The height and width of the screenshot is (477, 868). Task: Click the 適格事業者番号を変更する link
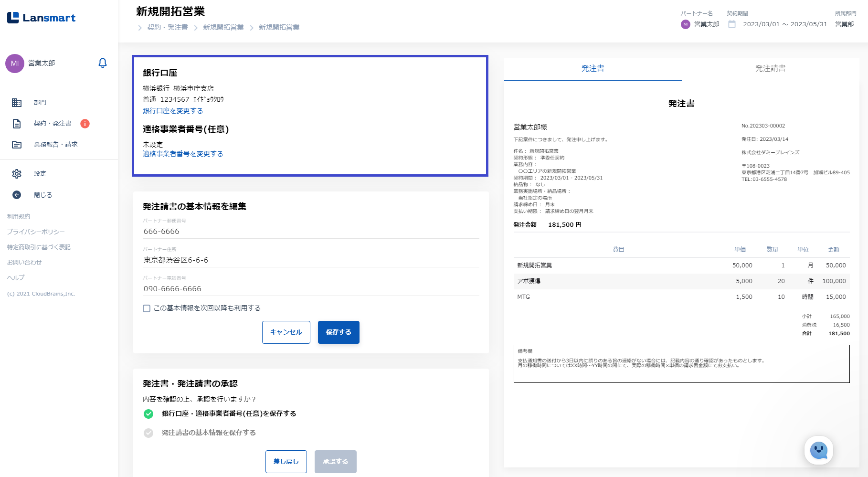coord(183,154)
